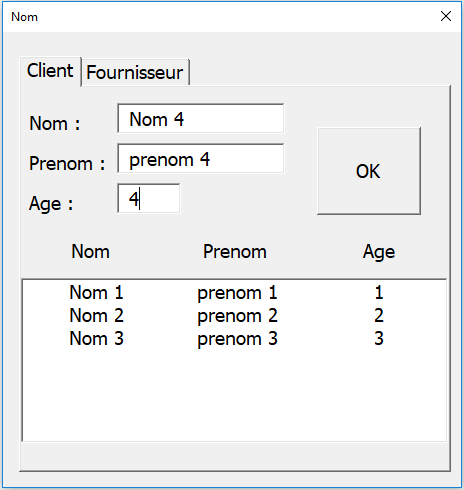Pick prenom 3 in the listbox
This screenshot has height=490, width=464.
tap(237, 339)
